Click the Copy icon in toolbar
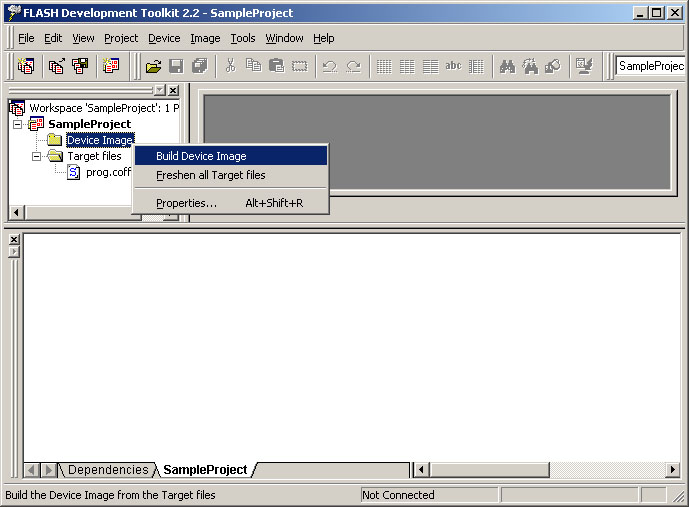 pos(254,66)
